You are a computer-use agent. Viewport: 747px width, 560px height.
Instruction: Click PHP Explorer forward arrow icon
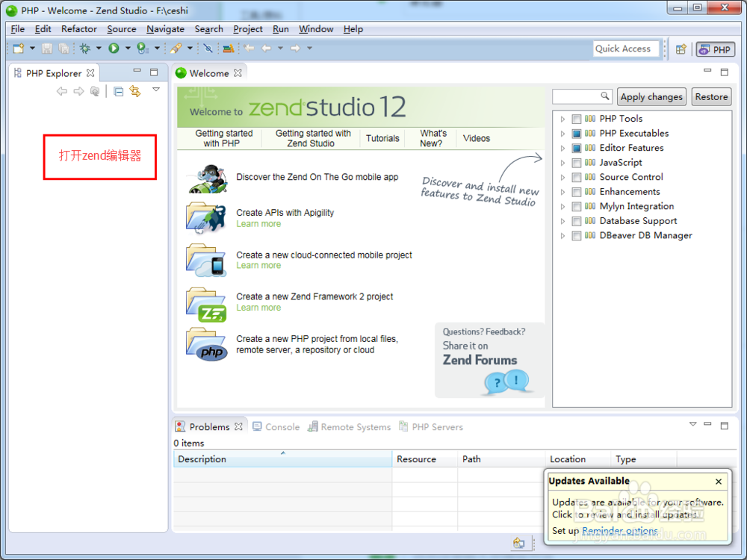tap(78, 91)
